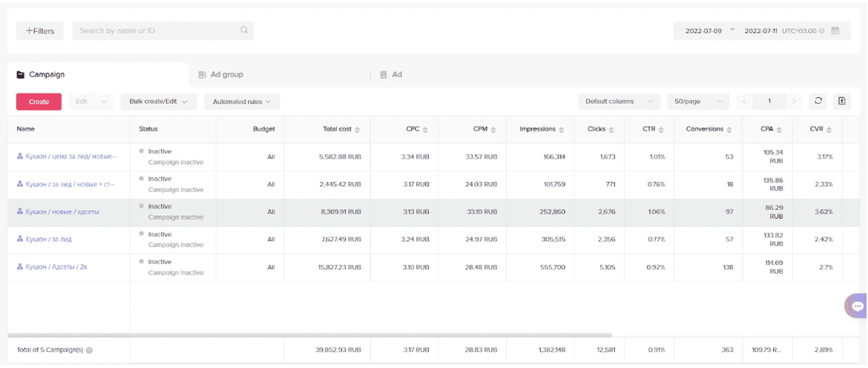Click campaign icon beside Кушон / Адсеты / 2к
Viewport: 868px width, 368px height.
pyautogui.click(x=20, y=267)
